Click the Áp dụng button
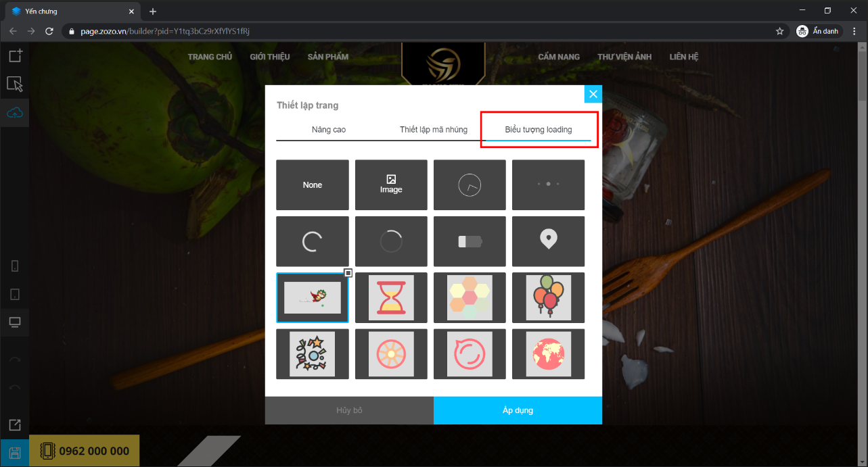The image size is (868, 467). click(x=518, y=410)
